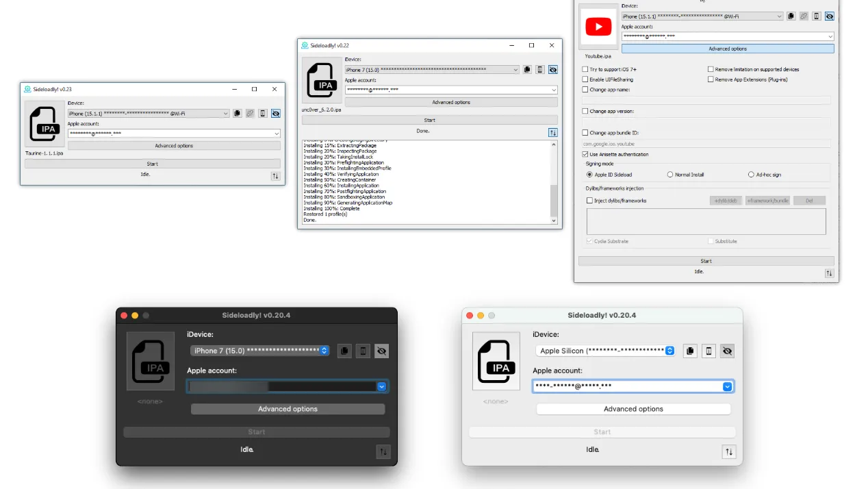Select Ad-hoc sign signing mode
This screenshot has height=489, width=868.
[751, 175]
